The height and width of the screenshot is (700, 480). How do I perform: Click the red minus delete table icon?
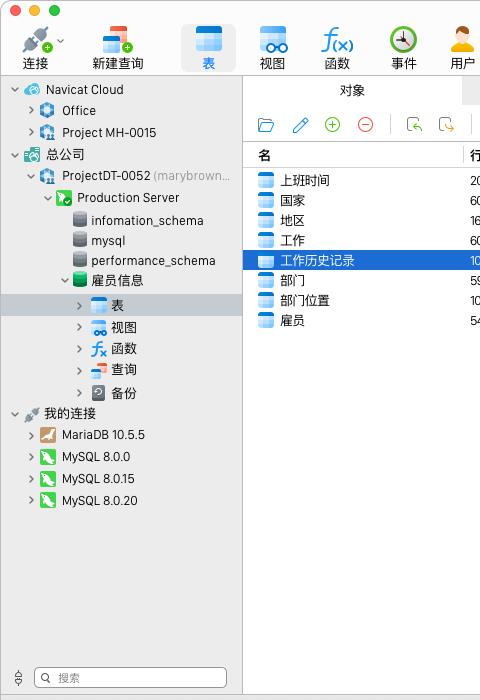tap(365, 125)
